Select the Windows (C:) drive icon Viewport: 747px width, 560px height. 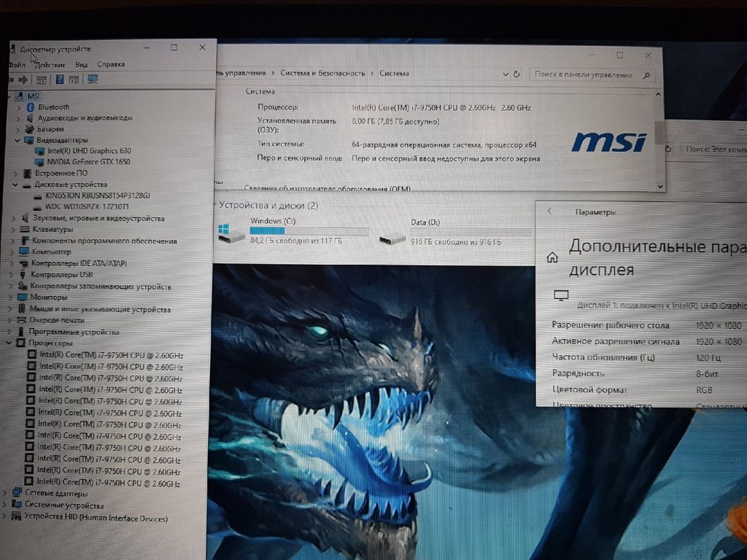[231, 233]
